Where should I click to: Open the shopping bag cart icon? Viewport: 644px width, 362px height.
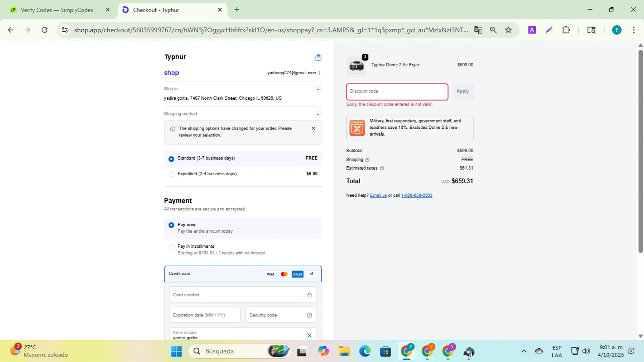(318, 57)
